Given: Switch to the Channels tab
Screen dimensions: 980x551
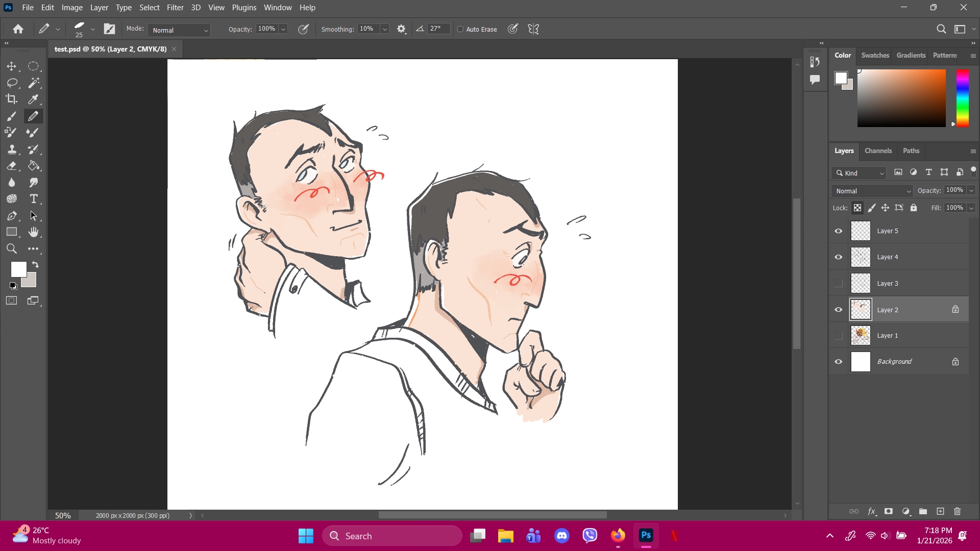Looking at the screenshot, I should click(878, 151).
